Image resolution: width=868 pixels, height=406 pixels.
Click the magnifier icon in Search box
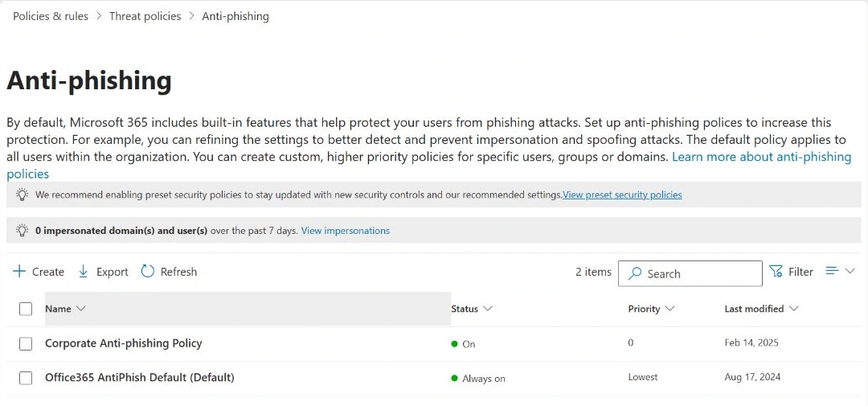636,273
